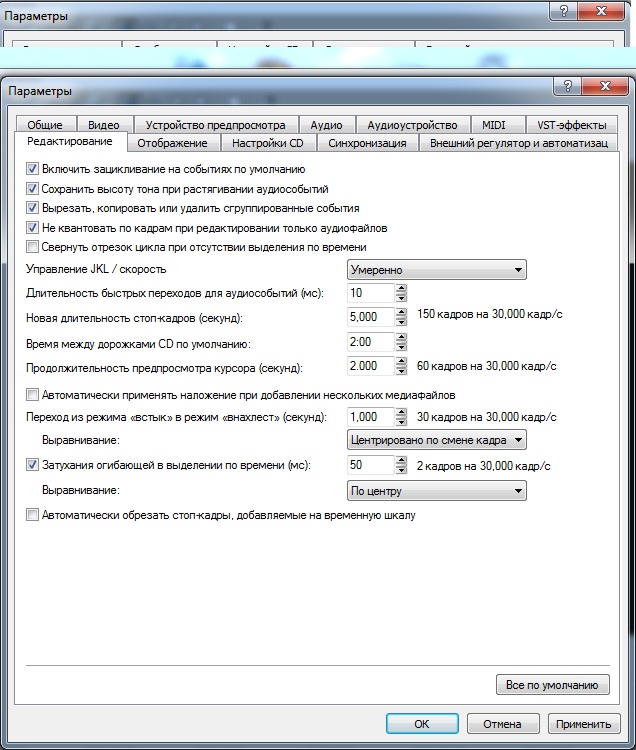636x750 pixels.
Task: Enable 'Свернуть отрезок цикла' checkbox
Action: click(32, 247)
